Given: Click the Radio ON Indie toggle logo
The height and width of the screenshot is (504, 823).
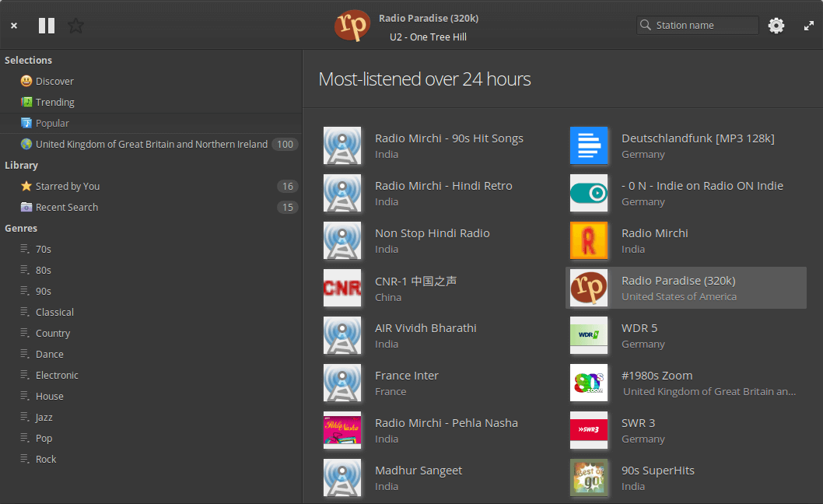Looking at the screenshot, I should 589,193.
